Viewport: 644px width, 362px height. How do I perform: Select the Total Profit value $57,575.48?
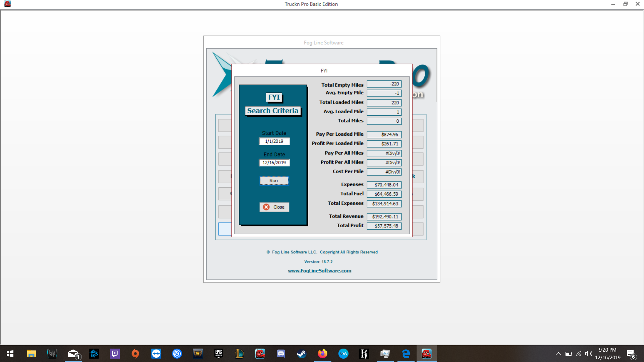coord(384,226)
